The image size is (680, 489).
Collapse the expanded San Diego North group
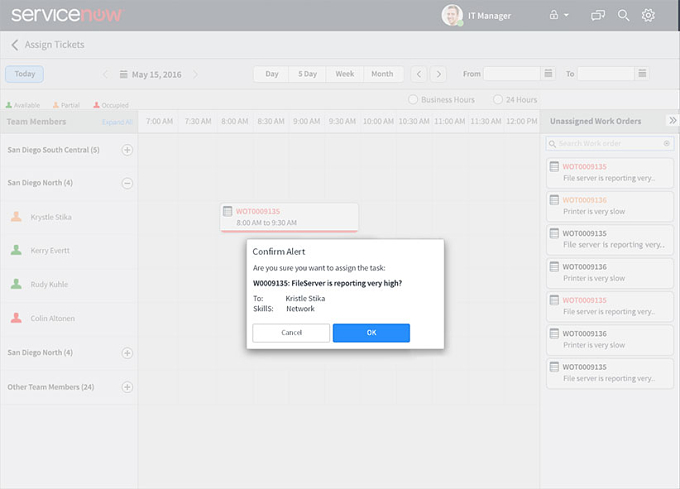[x=127, y=183]
